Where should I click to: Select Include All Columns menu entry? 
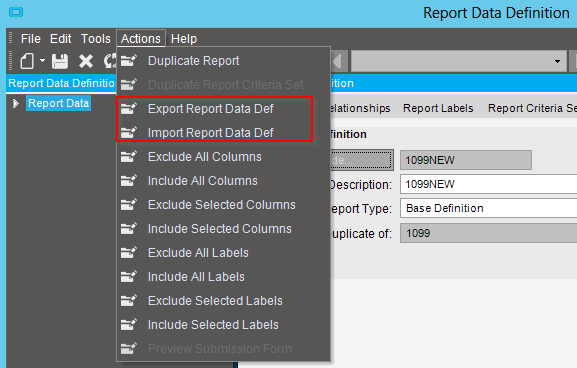(x=202, y=181)
